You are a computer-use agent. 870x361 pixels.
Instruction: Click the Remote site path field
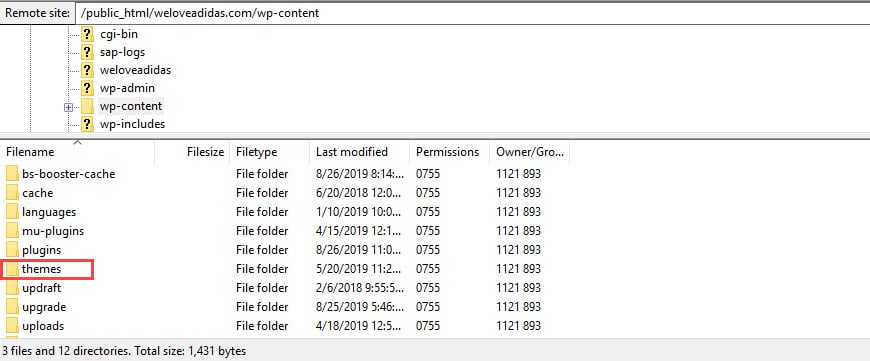(472, 13)
